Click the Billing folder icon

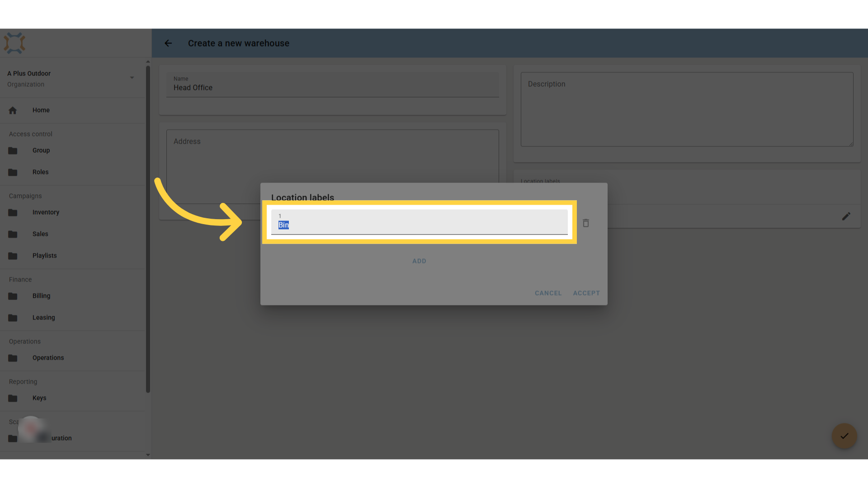click(13, 296)
